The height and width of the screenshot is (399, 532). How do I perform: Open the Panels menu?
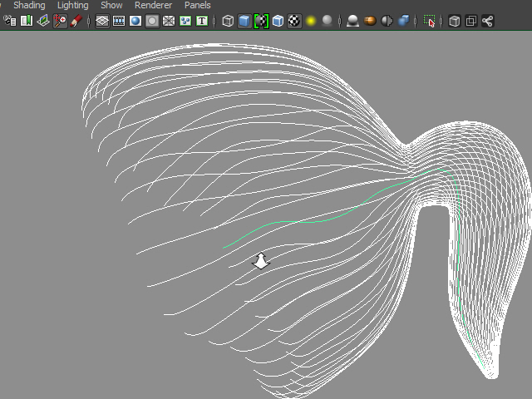tap(198, 5)
